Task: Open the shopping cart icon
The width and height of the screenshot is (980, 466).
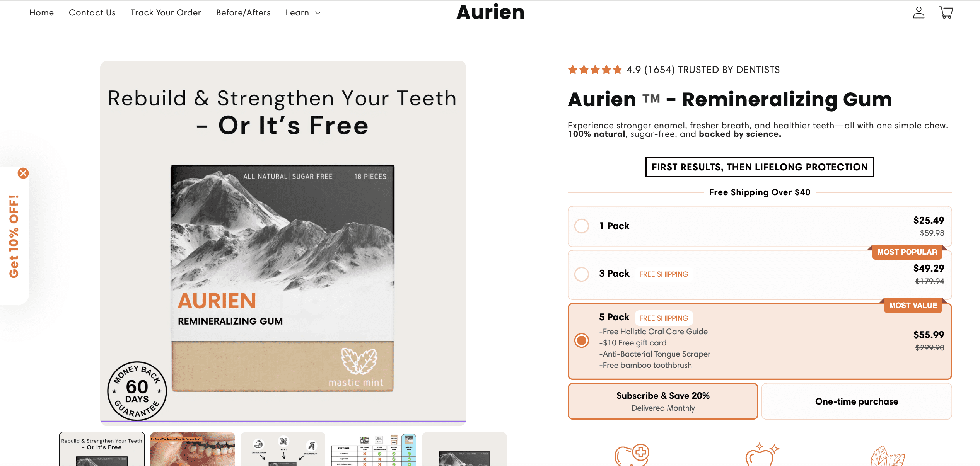Action: (946, 12)
